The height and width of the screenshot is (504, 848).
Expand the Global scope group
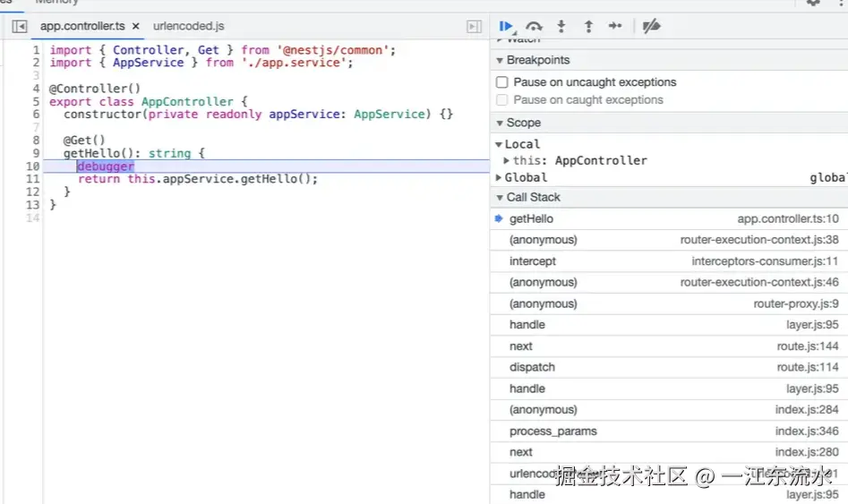499,177
